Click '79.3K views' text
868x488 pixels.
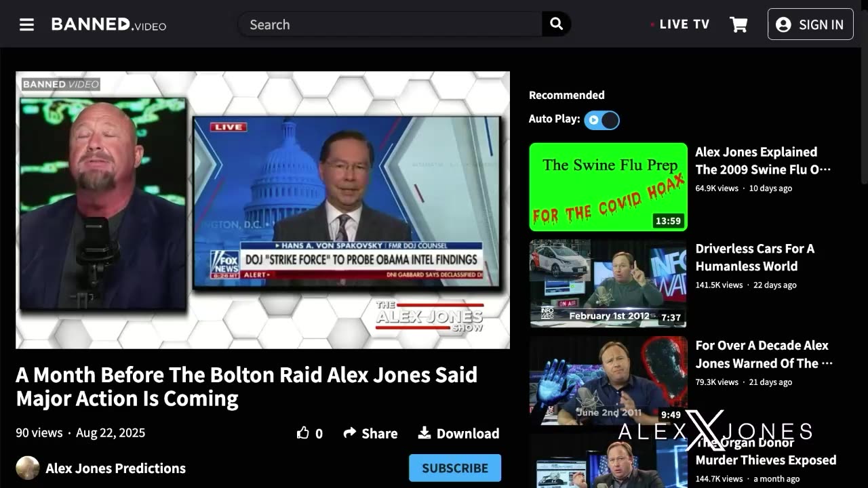tap(717, 382)
